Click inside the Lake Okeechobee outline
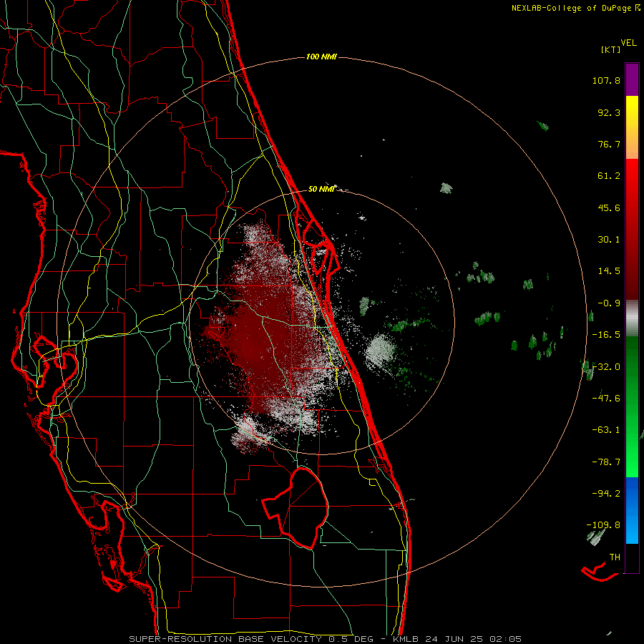This screenshot has width=644, height=644. point(302,507)
